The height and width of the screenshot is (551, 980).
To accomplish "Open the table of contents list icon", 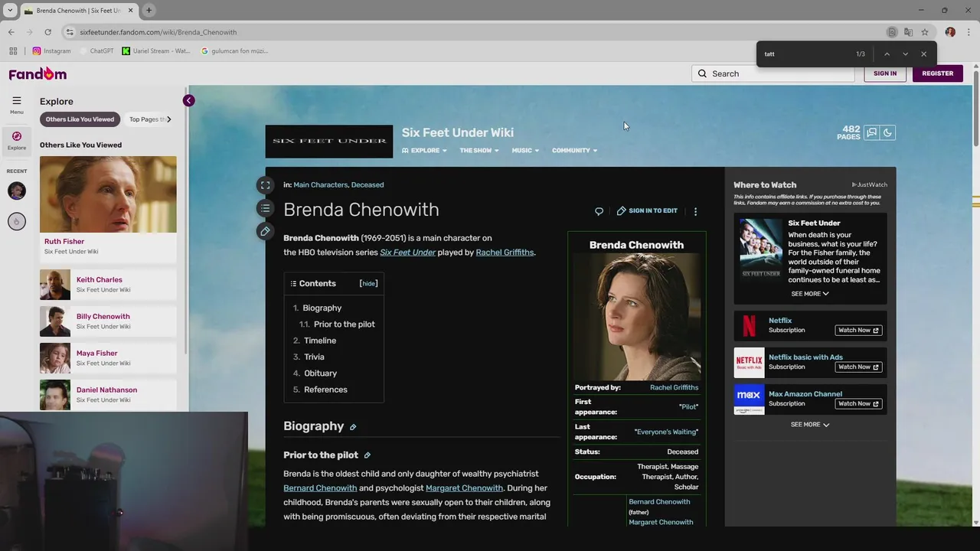I will click(x=265, y=208).
